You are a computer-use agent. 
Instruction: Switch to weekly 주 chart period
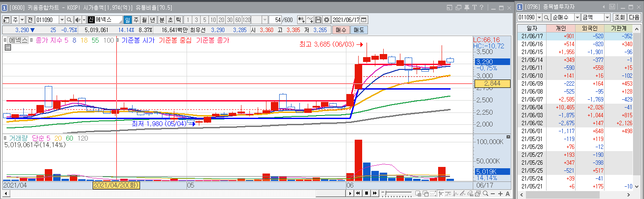(136, 20)
